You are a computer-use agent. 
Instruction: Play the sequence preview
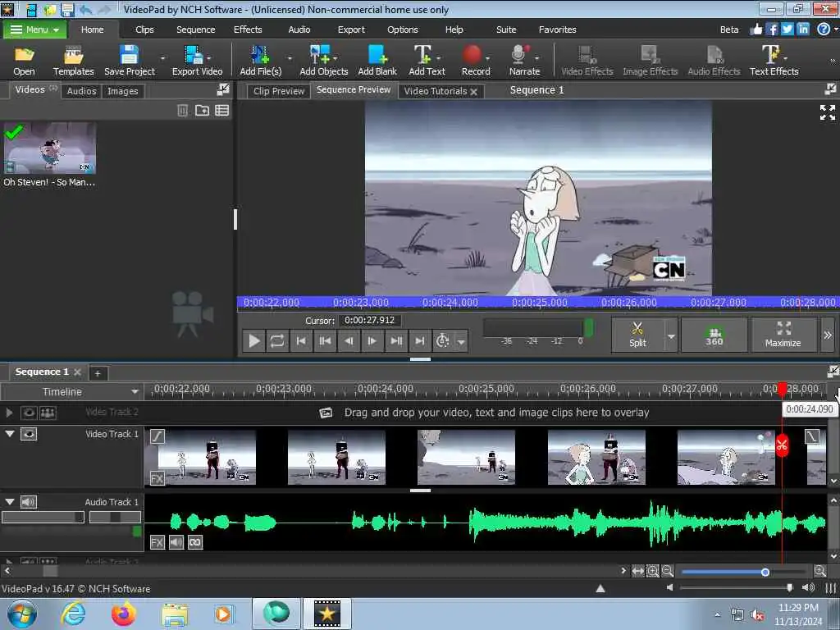click(x=254, y=340)
